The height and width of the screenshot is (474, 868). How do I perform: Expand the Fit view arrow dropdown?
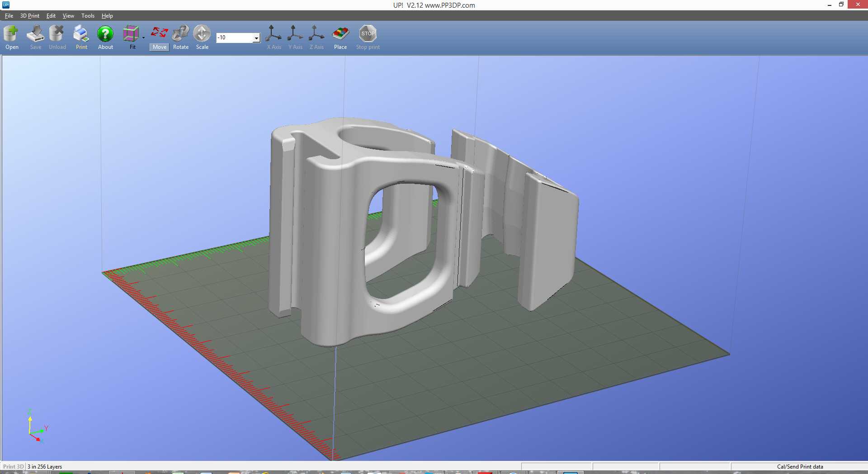click(x=143, y=38)
